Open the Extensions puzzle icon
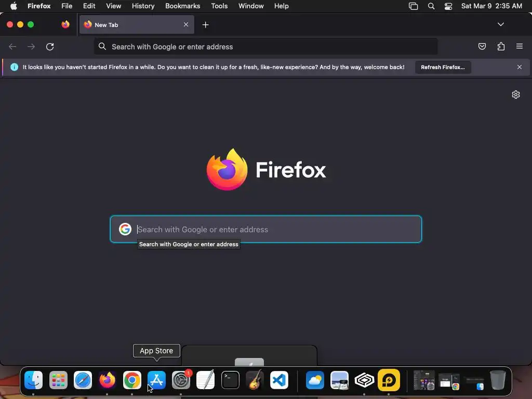Screen dimensions: 532x399 pos(501,46)
